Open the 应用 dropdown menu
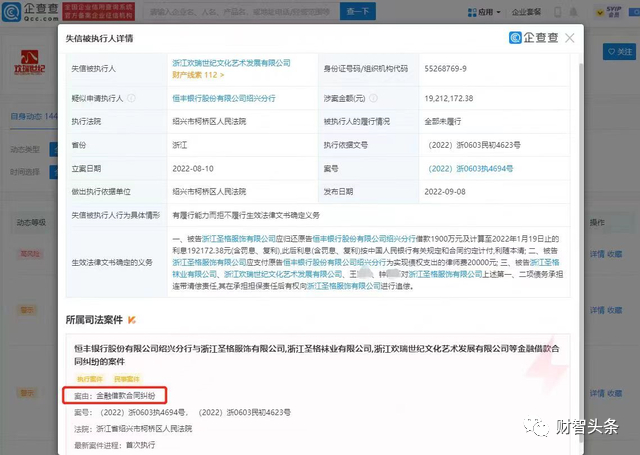The image size is (640, 455). point(488,12)
